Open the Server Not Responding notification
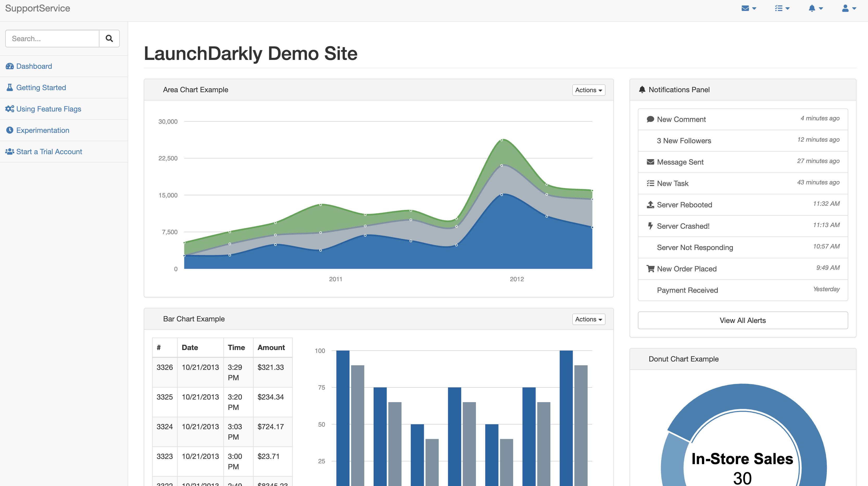The image size is (868, 486). click(x=743, y=247)
